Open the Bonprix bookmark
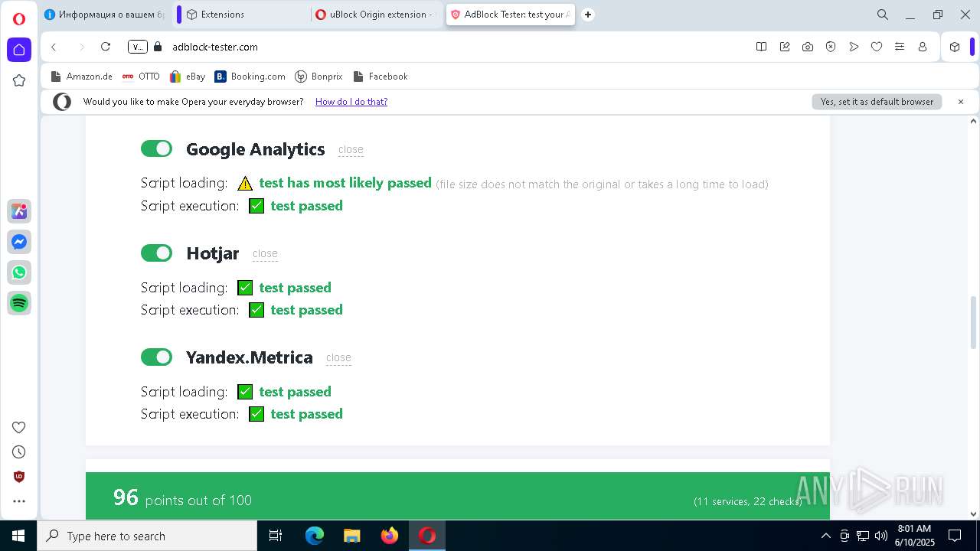Viewport: 980px width, 551px height. [318, 77]
